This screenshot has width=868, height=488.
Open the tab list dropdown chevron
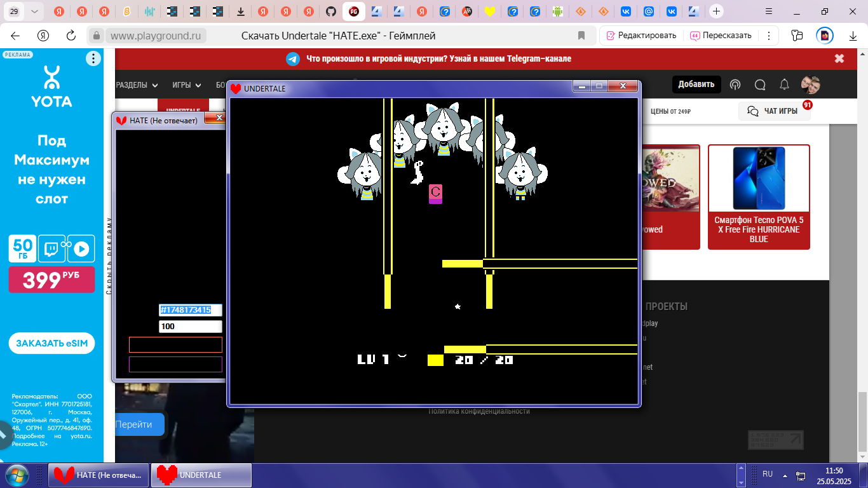pyautogui.click(x=34, y=11)
